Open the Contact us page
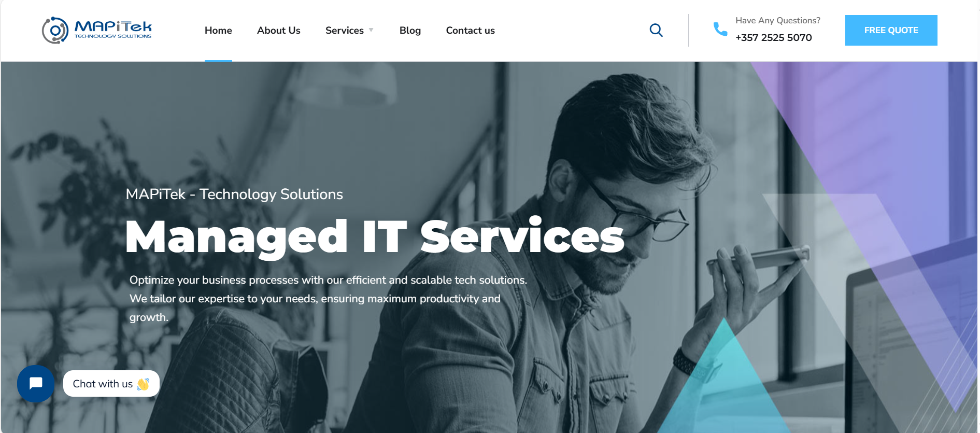The width and height of the screenshot is (980, 433). coord(471,30)
